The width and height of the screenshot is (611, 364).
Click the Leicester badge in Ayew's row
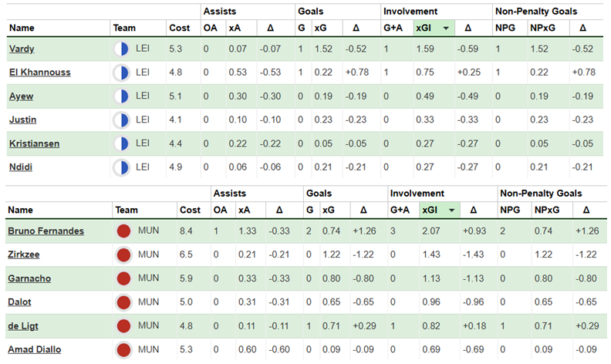pos(122,96)
